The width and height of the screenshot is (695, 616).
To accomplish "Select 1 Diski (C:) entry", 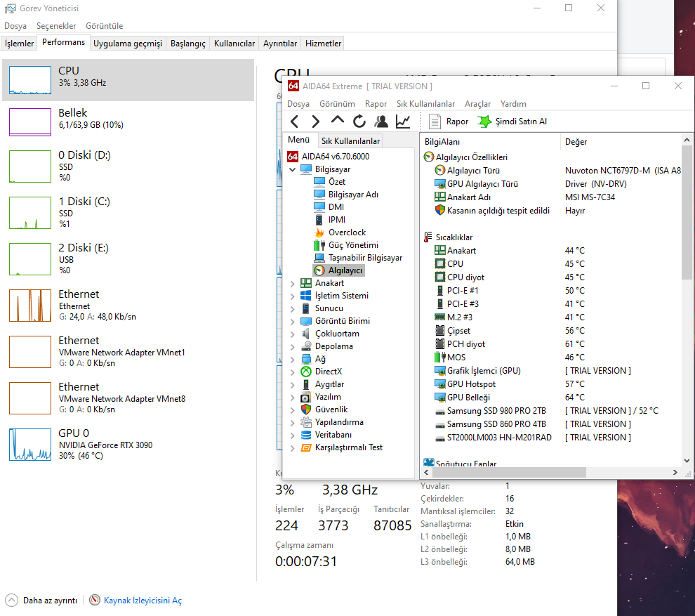I will point(128,213).
